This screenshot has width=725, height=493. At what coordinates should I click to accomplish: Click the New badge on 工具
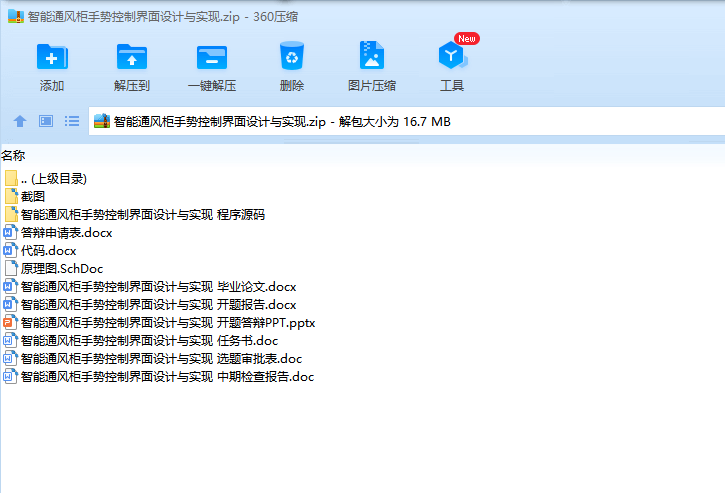pos(467,39)
